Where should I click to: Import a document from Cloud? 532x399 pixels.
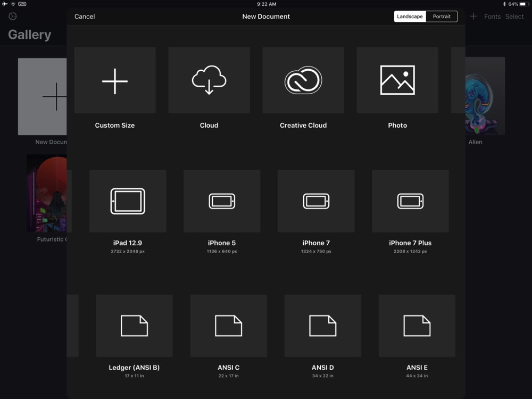tap(209, 80)
